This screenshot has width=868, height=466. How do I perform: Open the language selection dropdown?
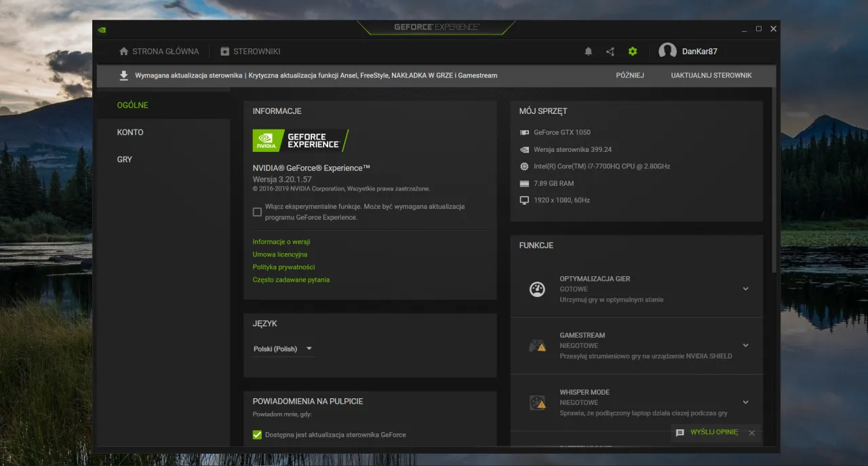[x=283, y=348]
